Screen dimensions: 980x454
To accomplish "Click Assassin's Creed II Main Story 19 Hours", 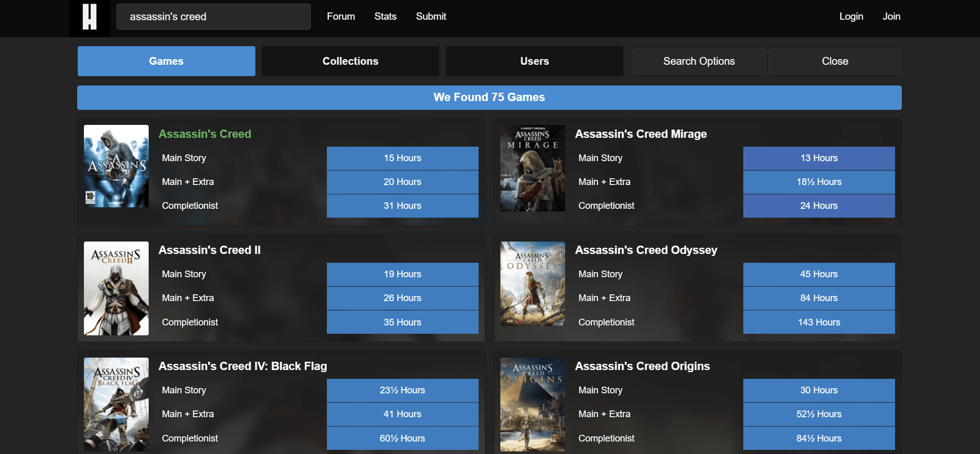I will [x=402, y=274].
